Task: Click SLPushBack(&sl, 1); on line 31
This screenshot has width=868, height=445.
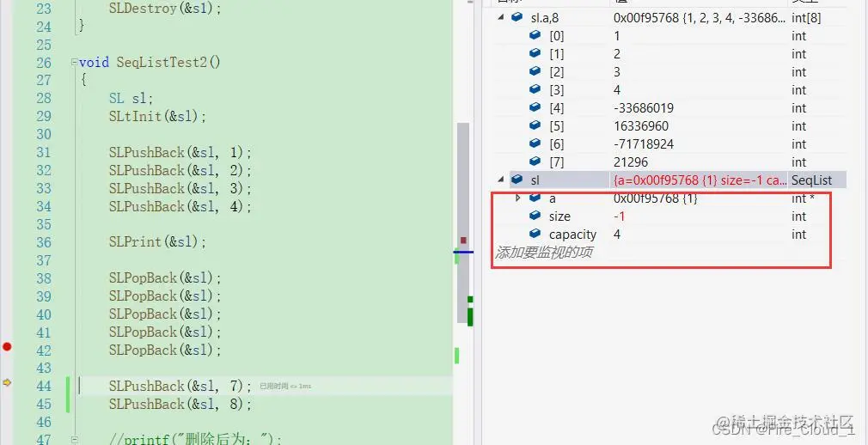Action: coord(180,152)
